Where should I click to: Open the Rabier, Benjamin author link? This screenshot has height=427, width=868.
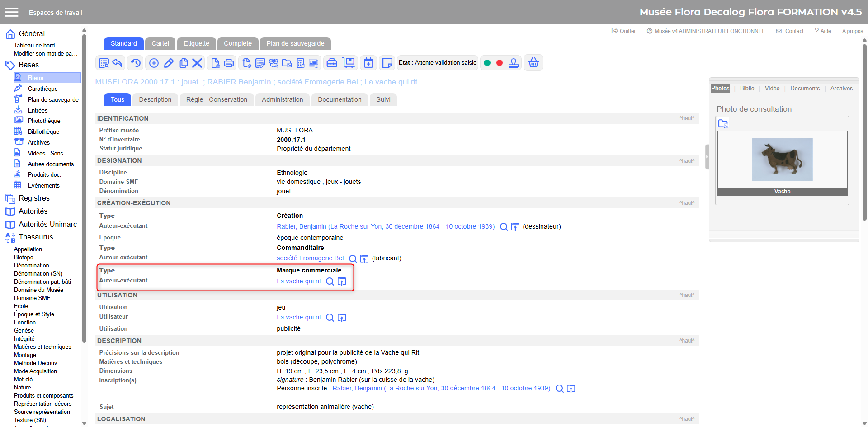385,226
